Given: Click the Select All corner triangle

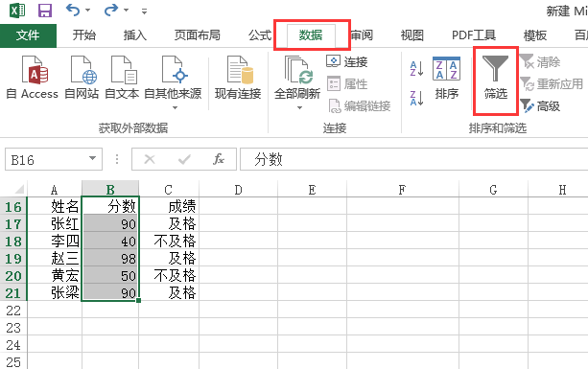Looking at the screenshot, I should tap(18, 189).
